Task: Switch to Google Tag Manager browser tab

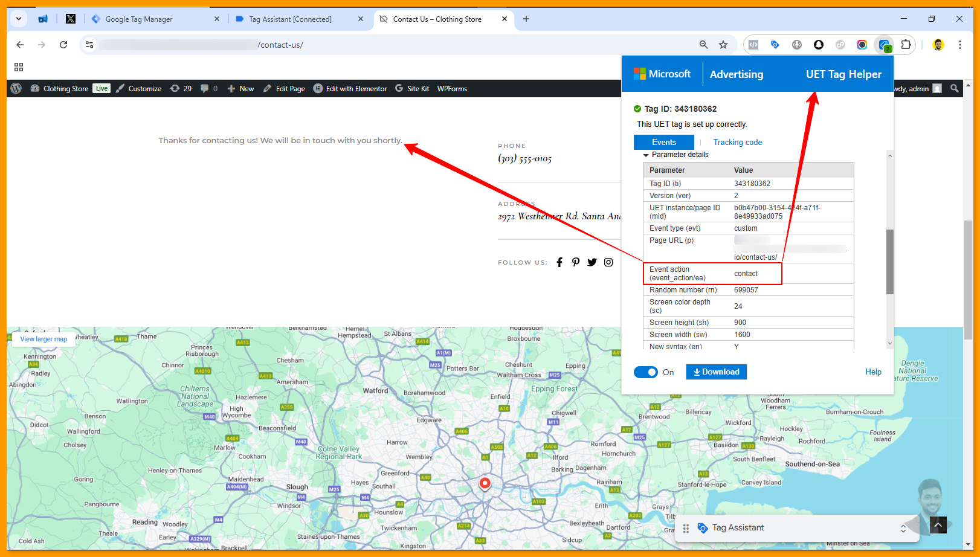Action: [139, 19]
